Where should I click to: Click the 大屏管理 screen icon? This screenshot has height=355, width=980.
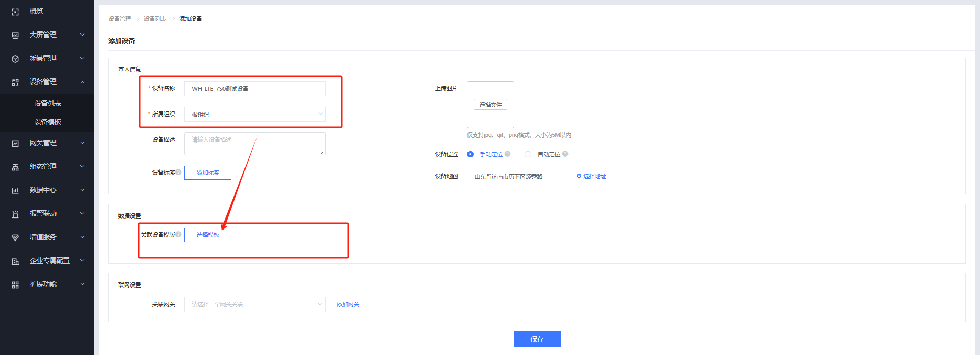[15, 35]
